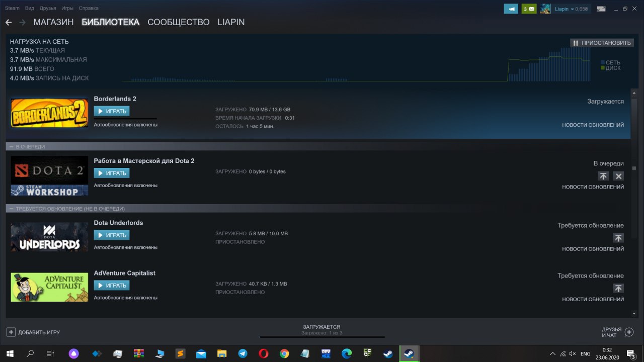Open НОВОСТИ ОБНОВЛЕНИЙ for Dota 2 Workshop

coord(593,187)
